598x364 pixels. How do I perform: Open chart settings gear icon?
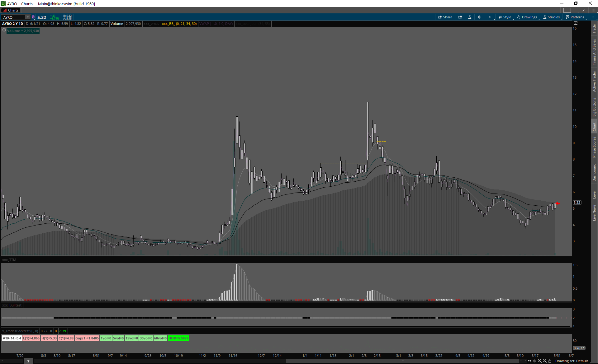479,17
